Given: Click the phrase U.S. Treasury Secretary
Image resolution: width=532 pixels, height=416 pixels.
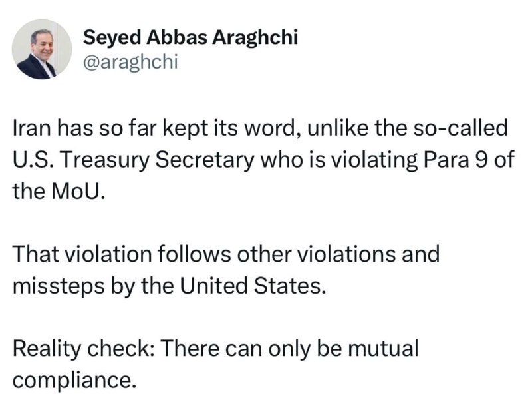Looking at the screenshot, I should [x=134, y=160].
